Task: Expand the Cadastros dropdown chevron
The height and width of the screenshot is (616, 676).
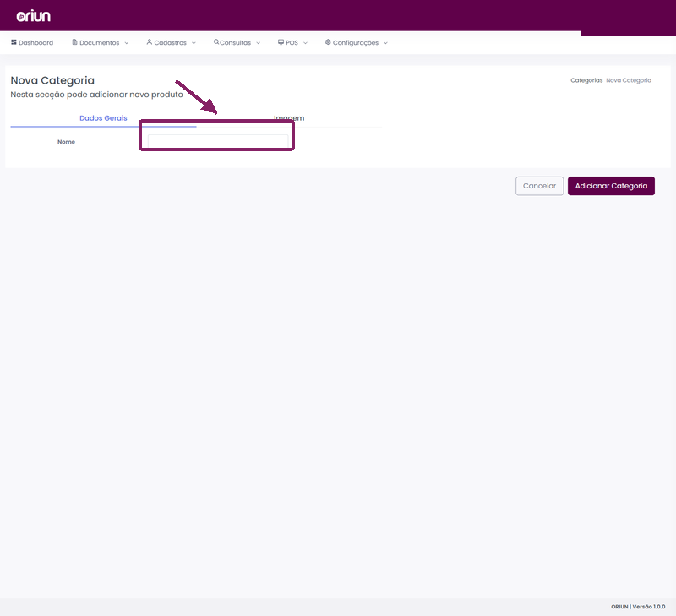Action: coord(194,43)
